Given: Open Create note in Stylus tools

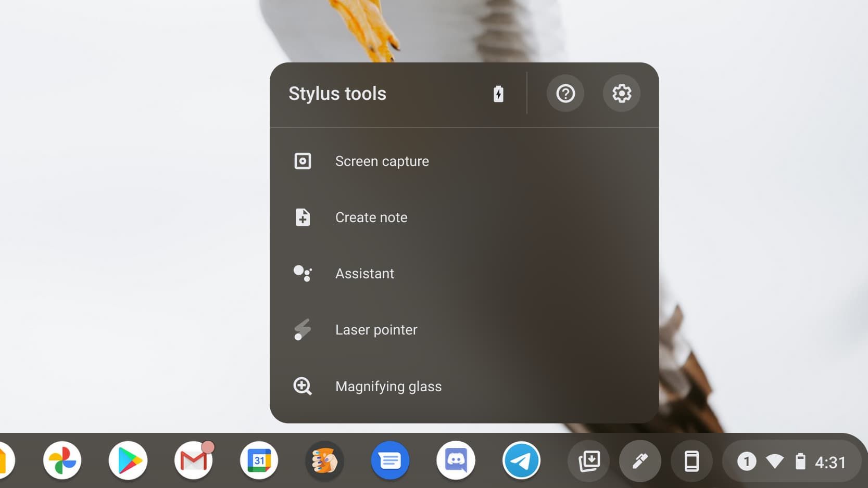Looking at the screenshot, I should (371, 217).
